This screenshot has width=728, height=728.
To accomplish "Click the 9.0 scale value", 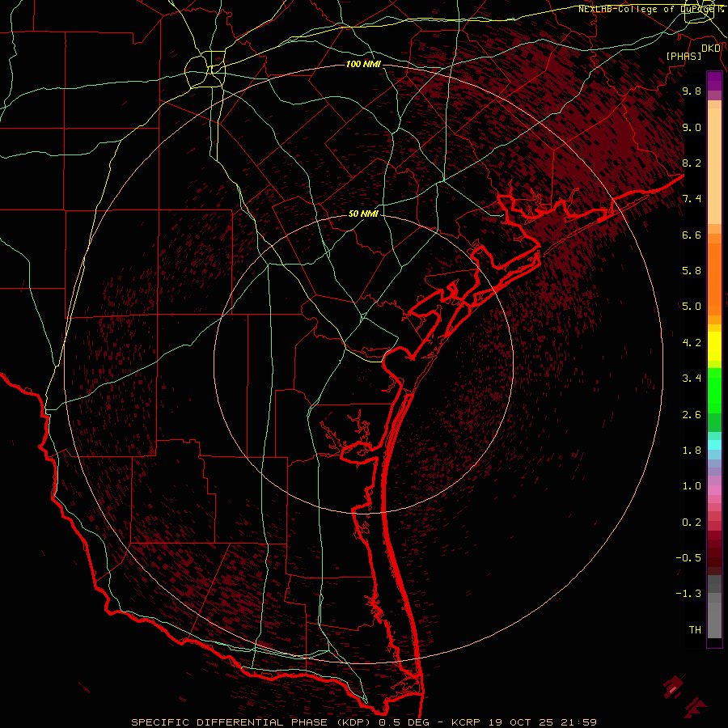I will [692, 127].
